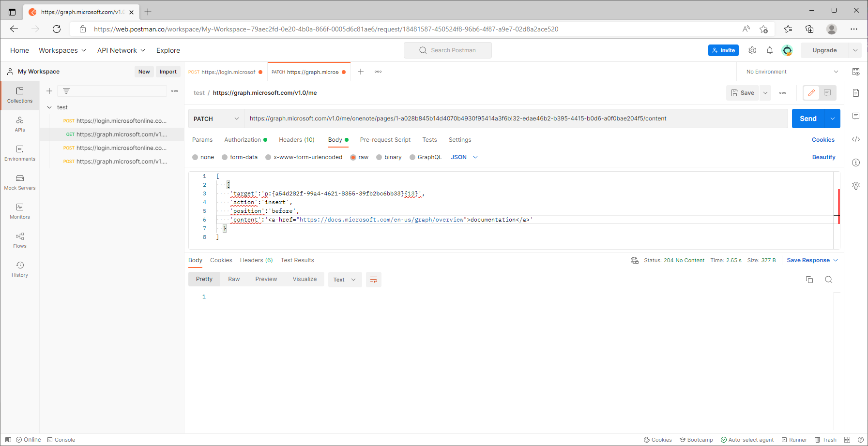Viewport: 868px width, 446px height.
Task: Select the none body type
Action: point(203,157)
